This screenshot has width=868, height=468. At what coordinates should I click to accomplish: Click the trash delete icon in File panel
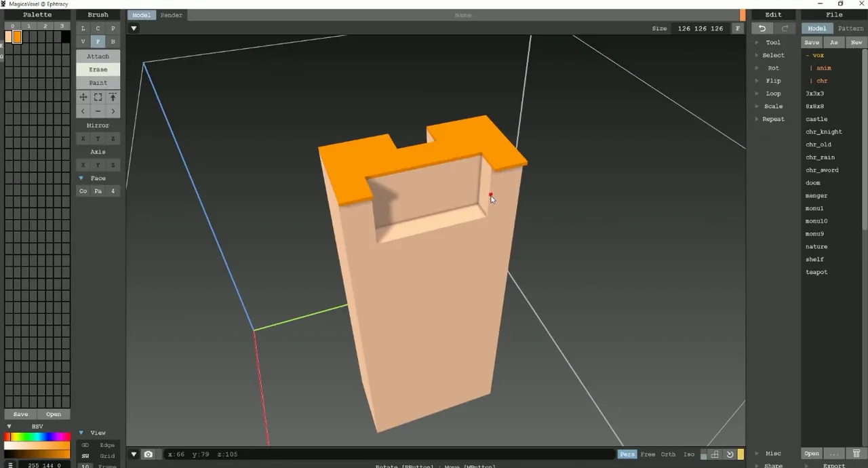click(856, 453)
